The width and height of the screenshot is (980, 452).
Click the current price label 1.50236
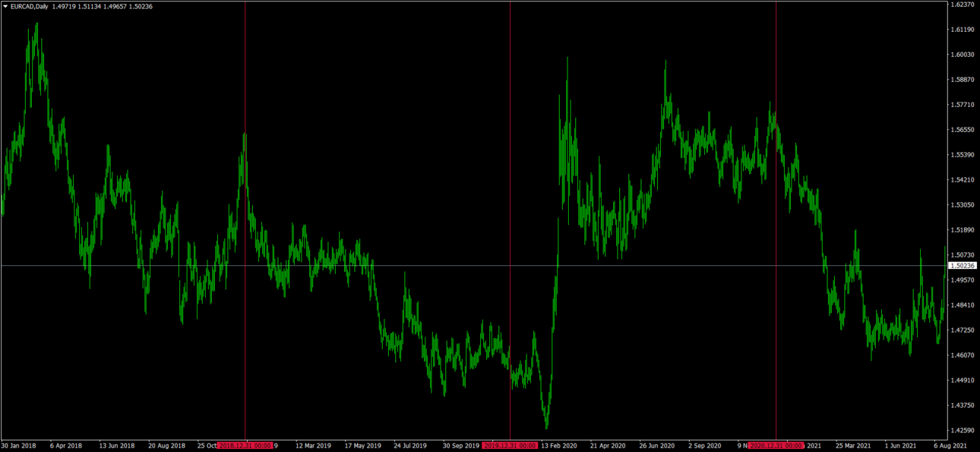tap(962, 266)
